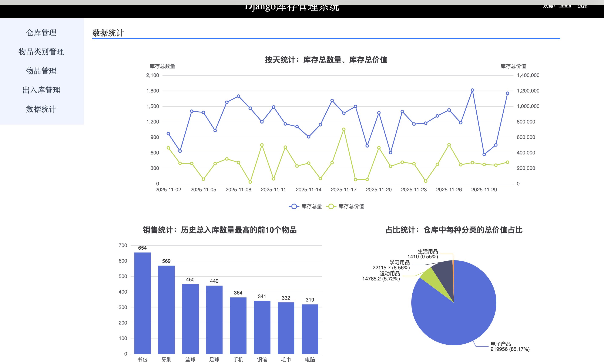The height and width of the screenshot is (364, 604).
Task: Click the 书包 bar labeled 654
Action: [x=142, y=303]
